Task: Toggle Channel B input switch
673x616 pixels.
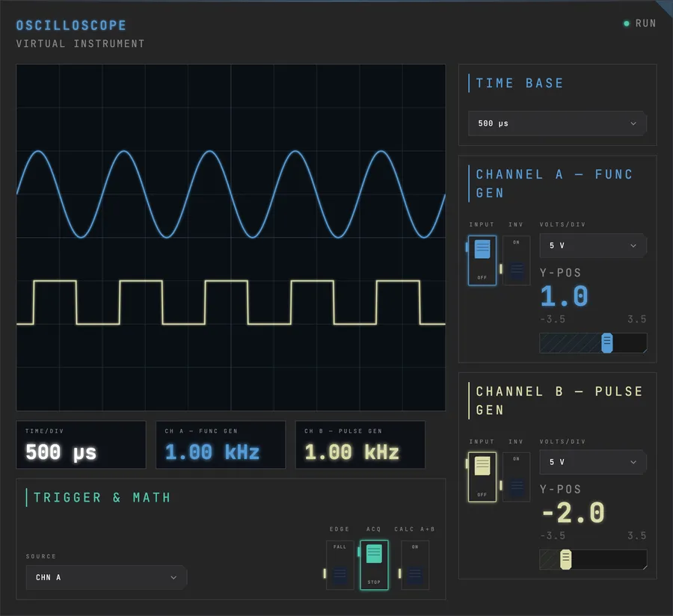Action: click(482, 477)
